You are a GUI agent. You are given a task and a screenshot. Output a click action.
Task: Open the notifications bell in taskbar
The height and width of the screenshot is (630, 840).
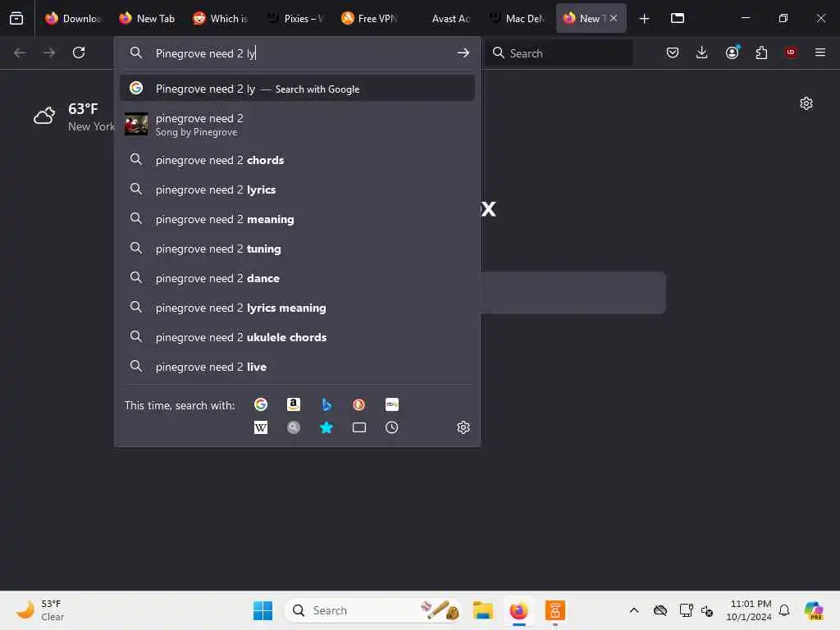pos(784,610)
